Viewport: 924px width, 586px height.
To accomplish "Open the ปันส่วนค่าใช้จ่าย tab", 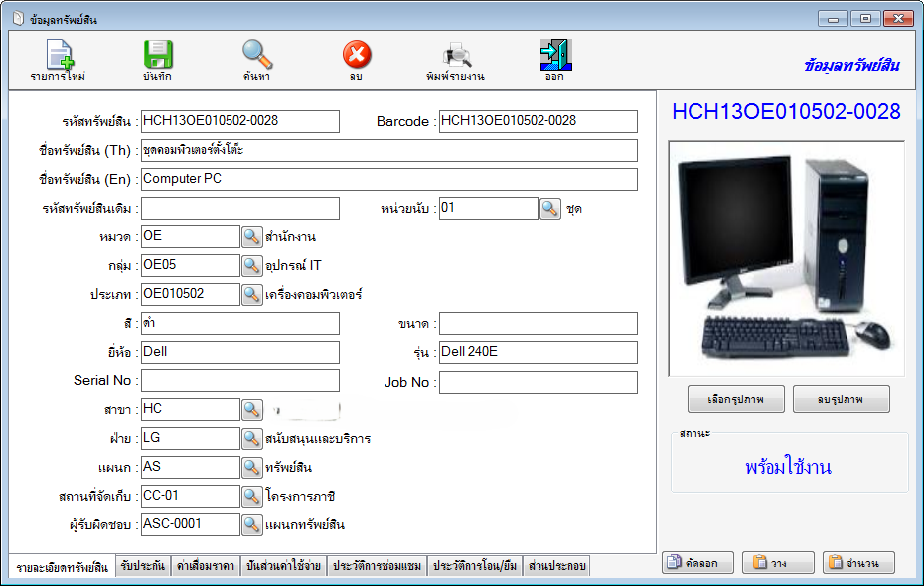I will (283, 566).
